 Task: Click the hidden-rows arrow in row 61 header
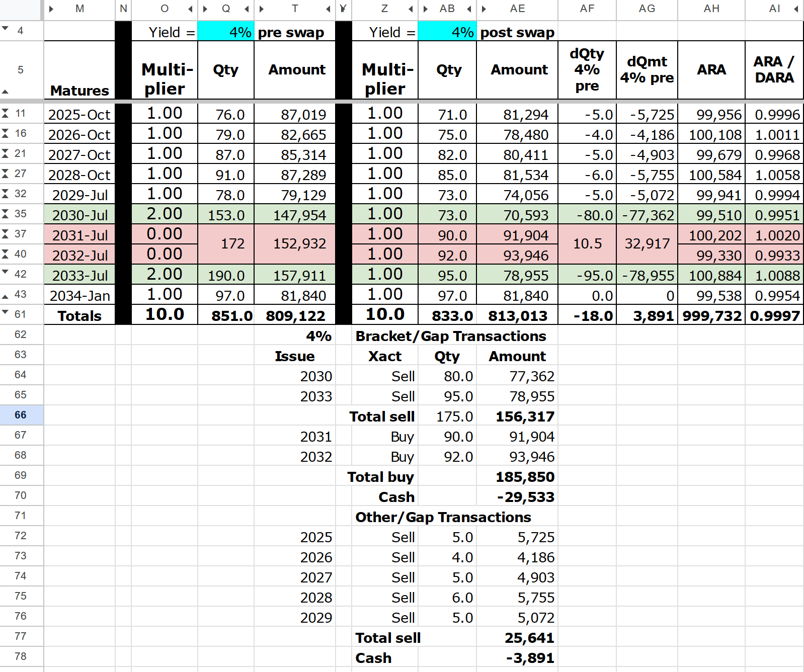click(6, 312)
